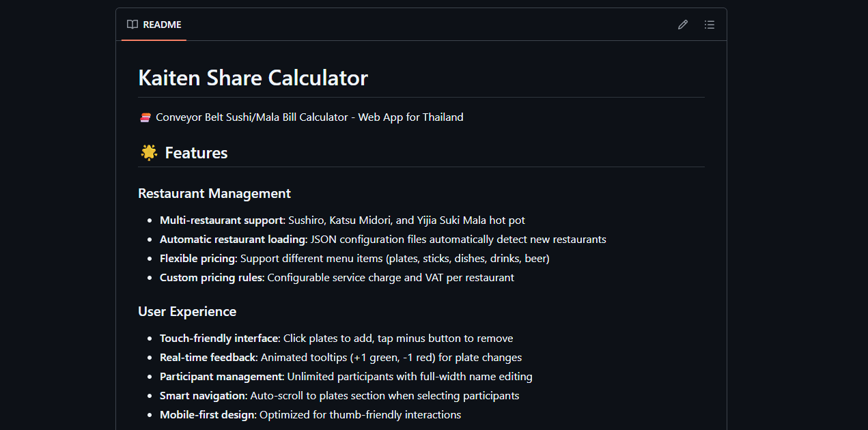
Task: Click the "Automatic restaurant loading" bullet label
Action: [232, 240]
